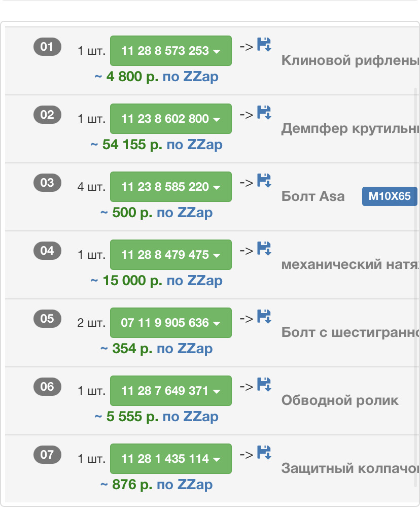Expand the 07 11 9 905 636 dropdown
The height and width of the screenshot is (511, 420).
coord(171,323)
